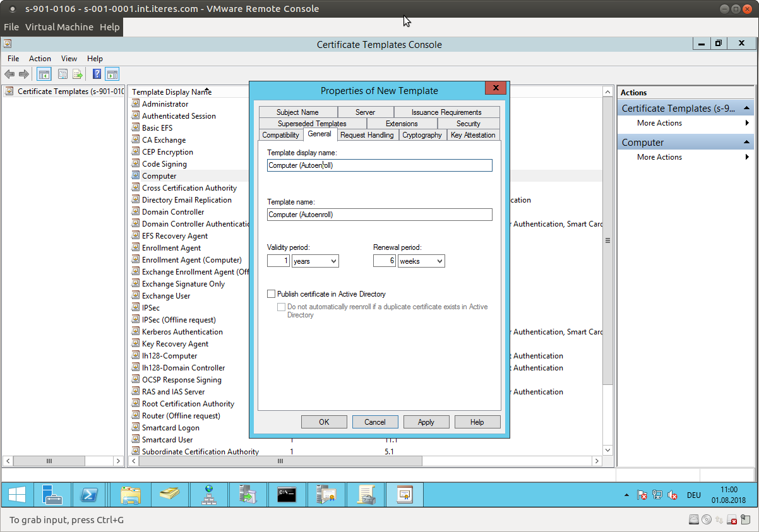This screenshot has height=532, width=759.
Task: Open the Superseded Templates tab
Action: click(312, 123)
